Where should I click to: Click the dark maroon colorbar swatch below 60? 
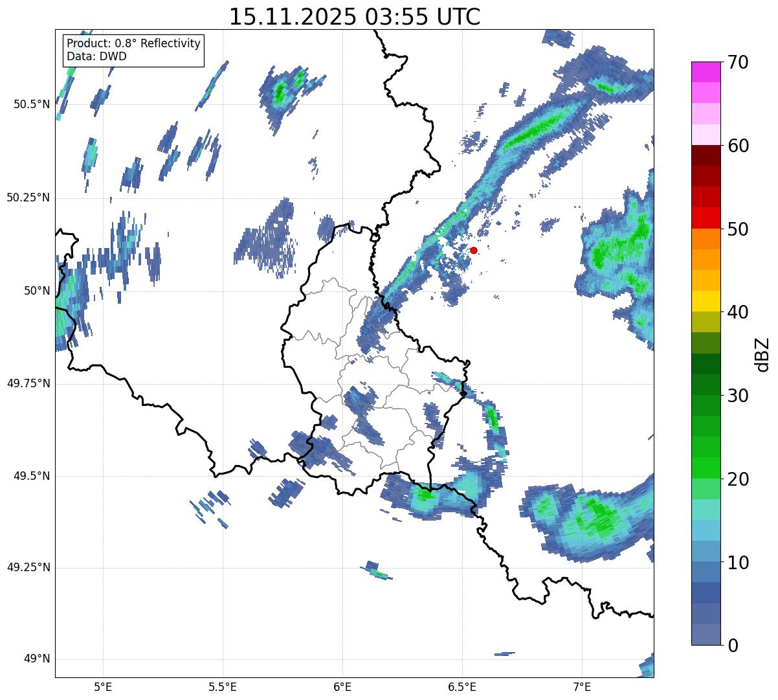(x=706, y=155)
